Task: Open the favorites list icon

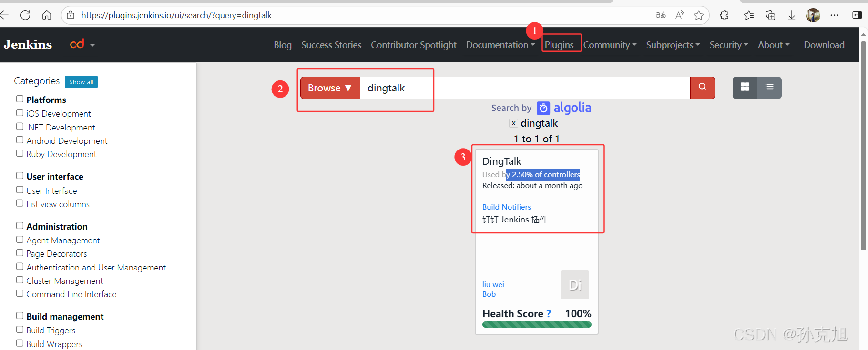Action: [x=749, y=15]
